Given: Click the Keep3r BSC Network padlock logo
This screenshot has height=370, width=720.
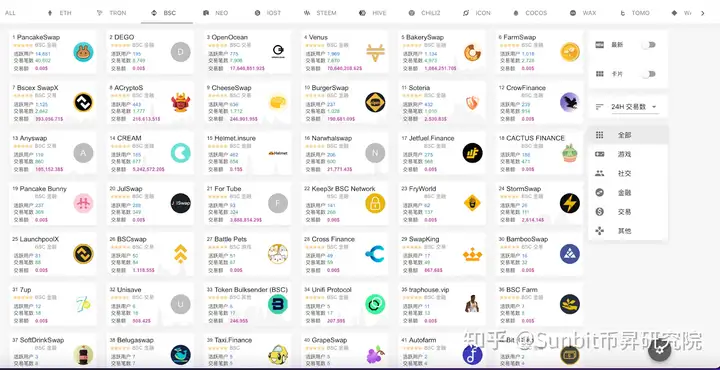Looking at the screenshot, I should (x=375, y=203).
